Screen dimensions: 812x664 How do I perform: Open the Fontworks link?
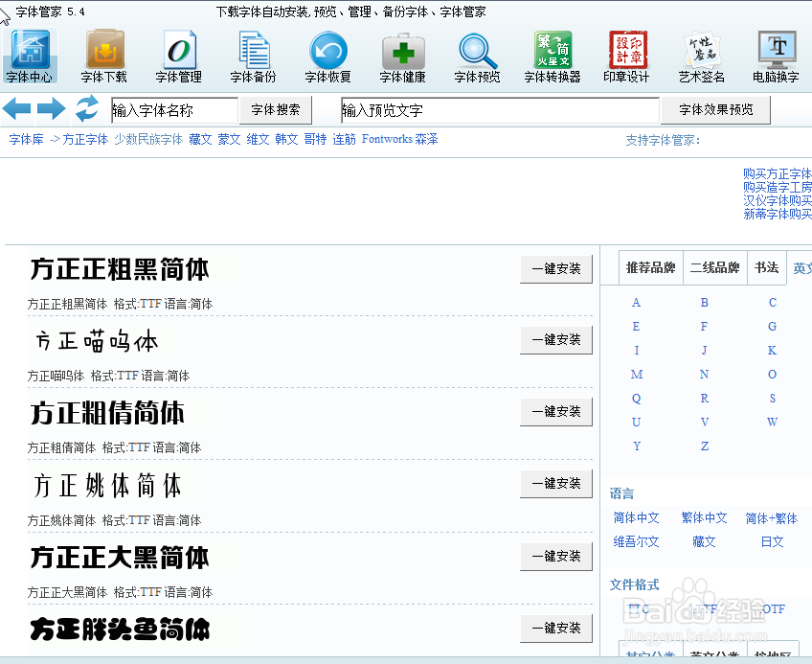pos(387,139)
